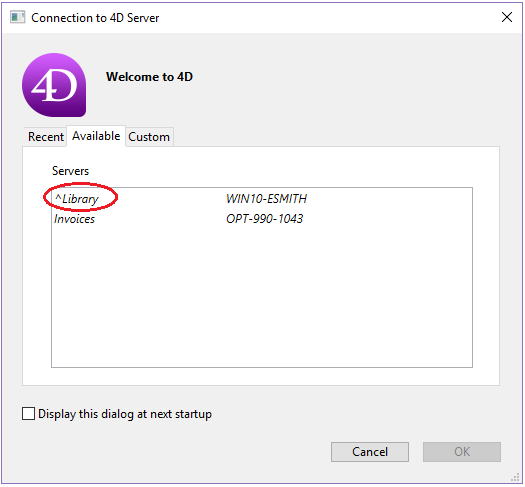Click the 'Display this dialog at next startup' label
The image size is (525, 487).
click(x=125, y=414)
